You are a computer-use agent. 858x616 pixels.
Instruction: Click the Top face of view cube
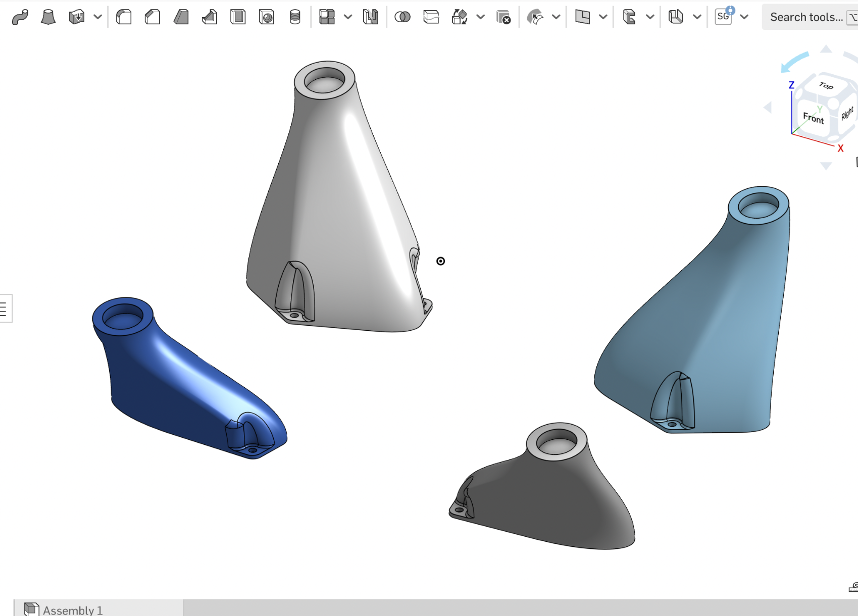pos(826,85)
